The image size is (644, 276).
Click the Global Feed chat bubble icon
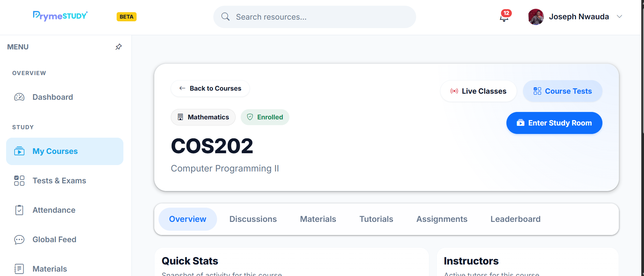19,239
